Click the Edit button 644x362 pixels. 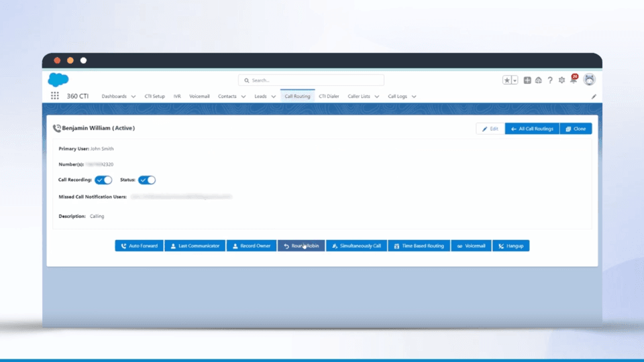point(490,129)
